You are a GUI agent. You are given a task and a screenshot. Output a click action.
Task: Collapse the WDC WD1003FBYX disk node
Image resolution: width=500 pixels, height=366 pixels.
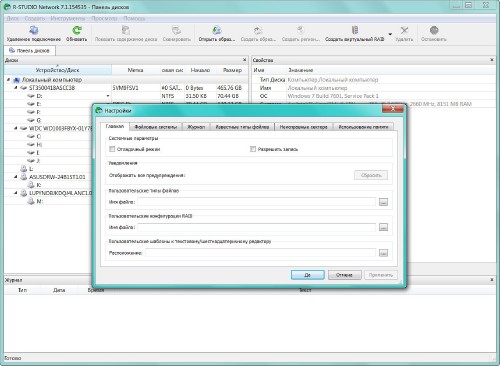[16, 128]
